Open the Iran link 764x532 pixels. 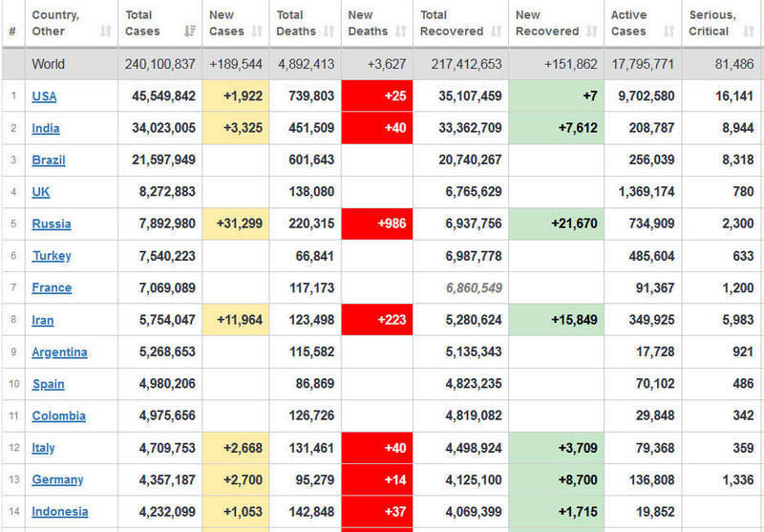[x=43, y=321]
